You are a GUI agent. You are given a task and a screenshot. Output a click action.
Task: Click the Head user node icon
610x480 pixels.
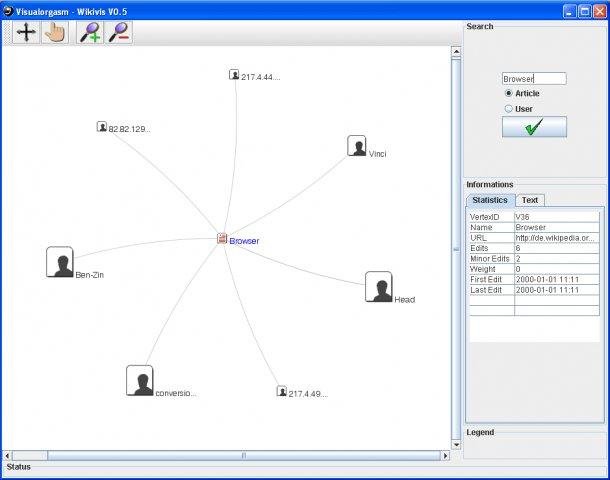[378, 287]
